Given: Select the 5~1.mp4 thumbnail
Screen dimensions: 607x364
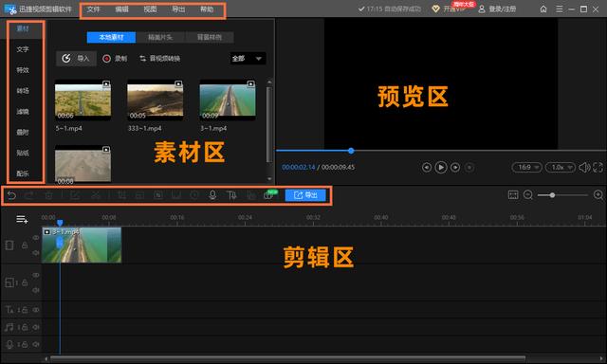Looking at the screenshot, I should pyautogui.click(x=83, y=100).
